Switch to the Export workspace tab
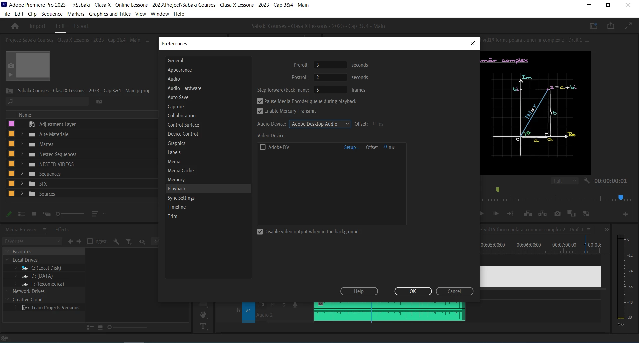644x343 pixels. (x=81, y=26)
